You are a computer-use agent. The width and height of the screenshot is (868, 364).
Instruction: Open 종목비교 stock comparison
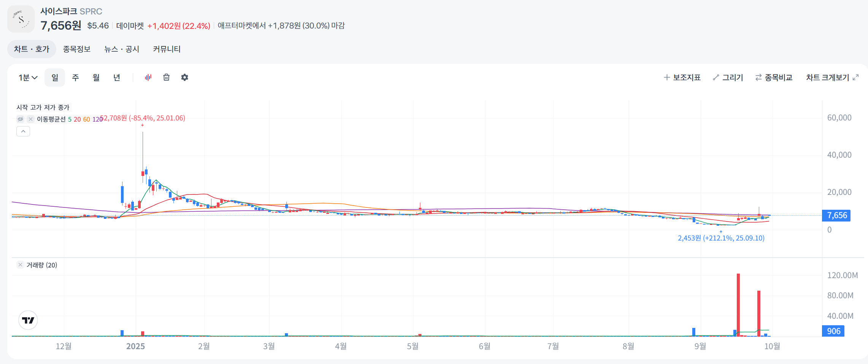[774, 78]
